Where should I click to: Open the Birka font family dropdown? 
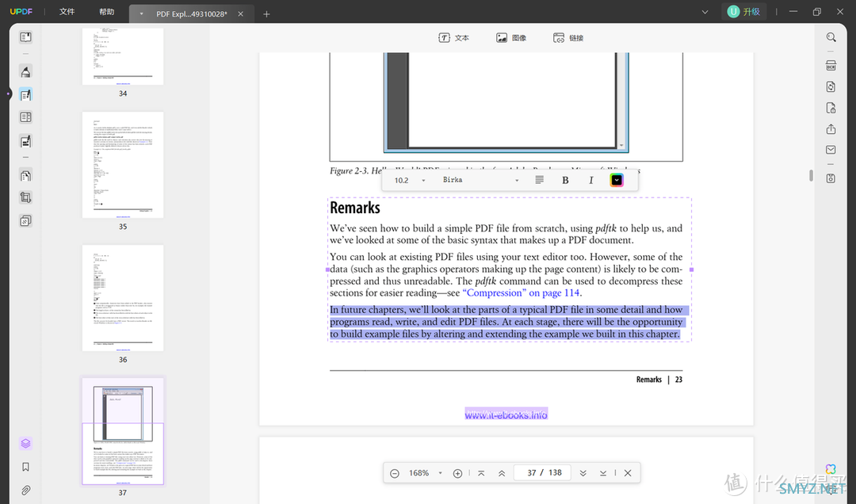[517, 181]
